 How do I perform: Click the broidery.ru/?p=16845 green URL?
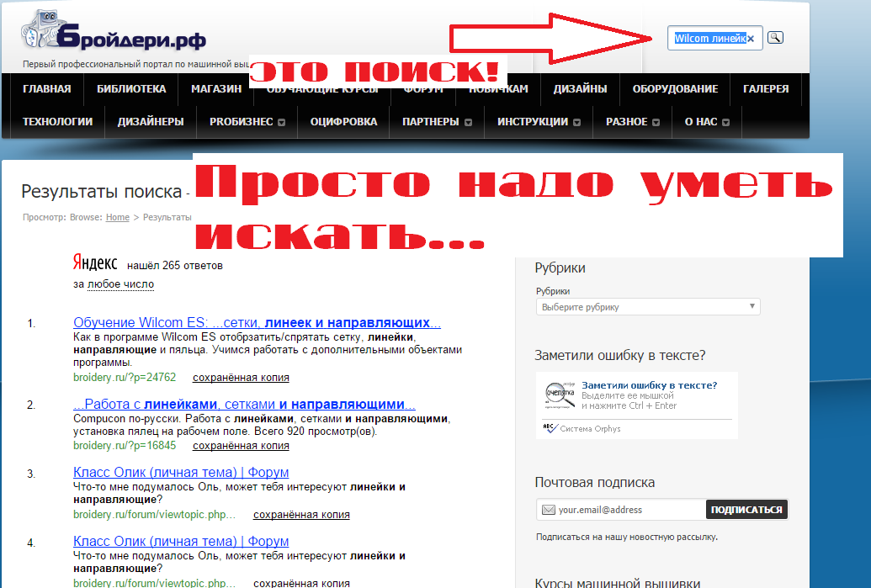125,446
